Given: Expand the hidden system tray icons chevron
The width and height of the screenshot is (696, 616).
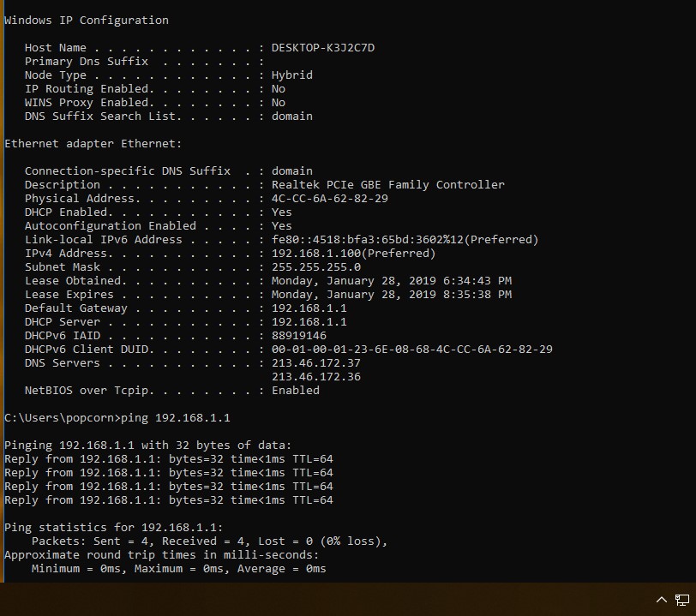Looking at the screenshot, I should point(661,600).
